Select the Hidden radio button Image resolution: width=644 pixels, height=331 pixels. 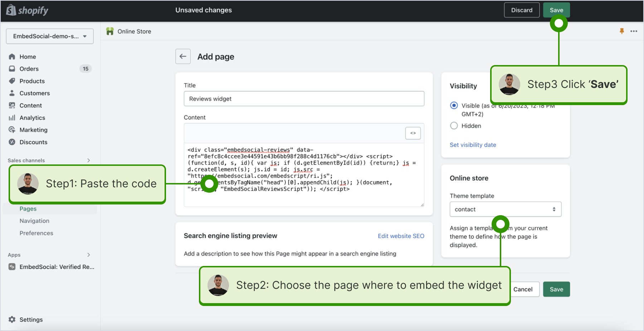[454, 126]
